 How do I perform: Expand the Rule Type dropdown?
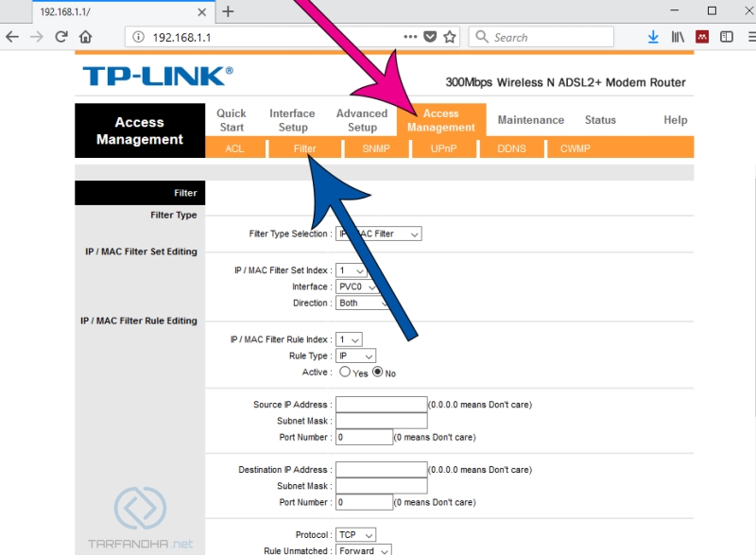coord(356,356)
